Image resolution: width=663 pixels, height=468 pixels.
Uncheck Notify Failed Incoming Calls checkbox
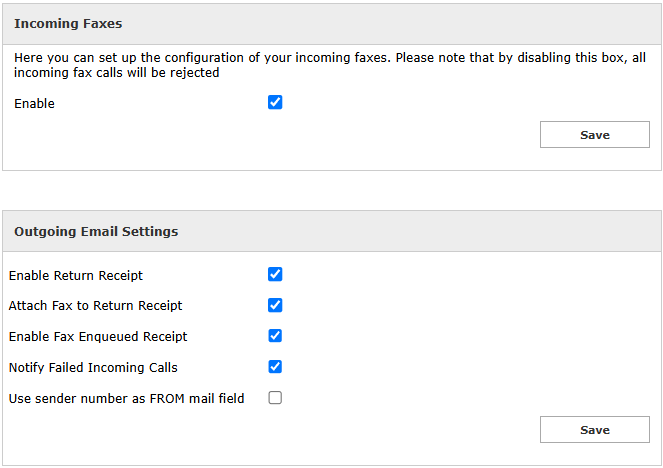pyautogui.click(x=275, y=367)
